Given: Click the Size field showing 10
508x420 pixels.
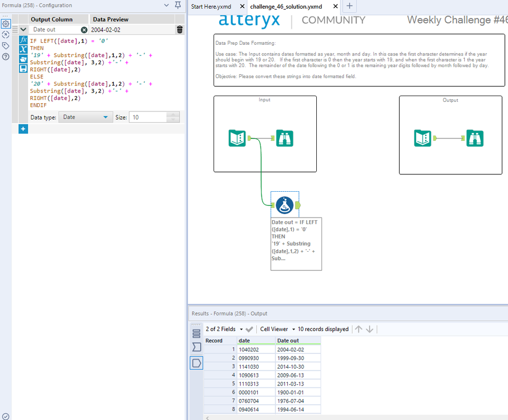Looking at the screenshot, I should point(147,117).
